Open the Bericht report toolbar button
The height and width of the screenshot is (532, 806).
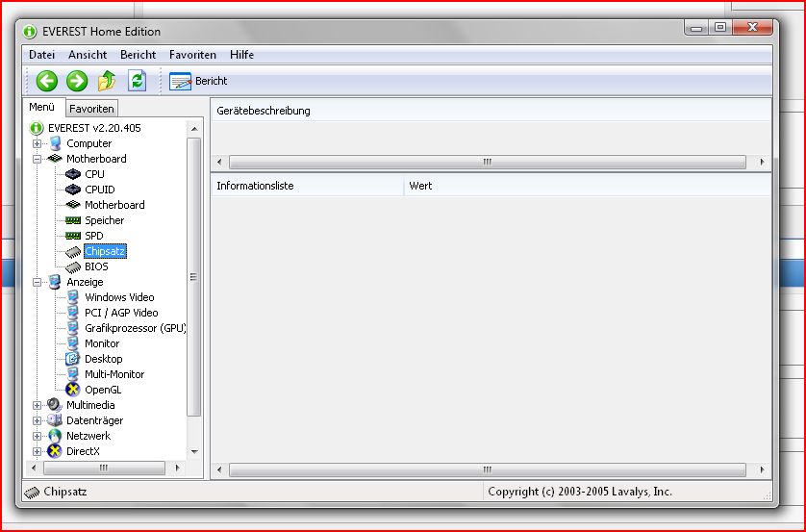pos(198,81)
